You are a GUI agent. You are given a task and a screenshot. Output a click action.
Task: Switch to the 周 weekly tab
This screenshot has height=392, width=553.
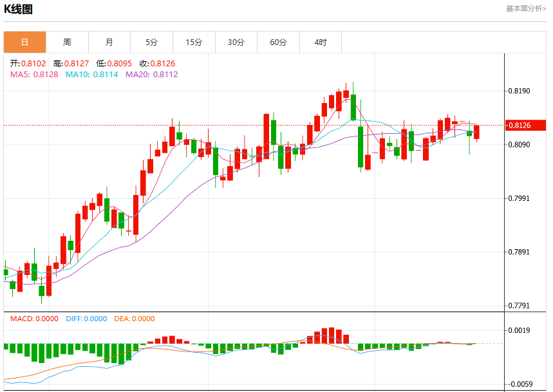[67, 42]
